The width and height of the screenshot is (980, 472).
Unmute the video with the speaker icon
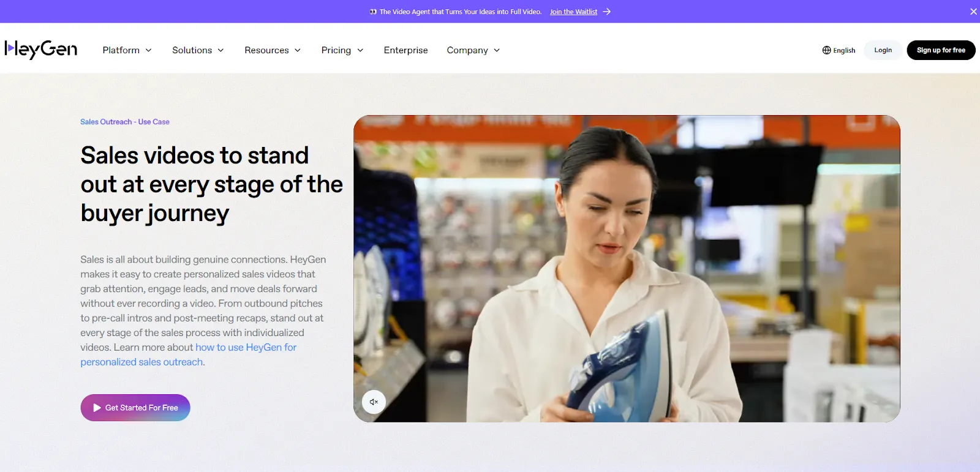(374, 402)
